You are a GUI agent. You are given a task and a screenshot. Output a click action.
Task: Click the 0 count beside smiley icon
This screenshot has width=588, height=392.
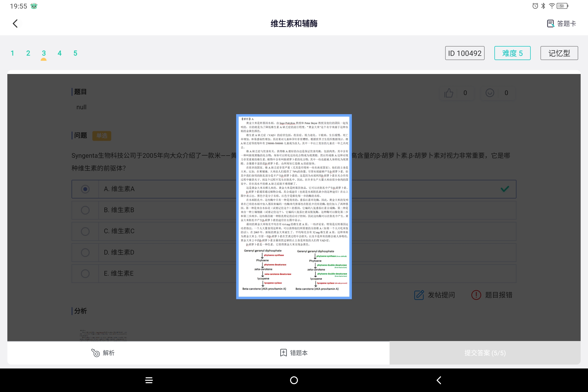point(506,93)
